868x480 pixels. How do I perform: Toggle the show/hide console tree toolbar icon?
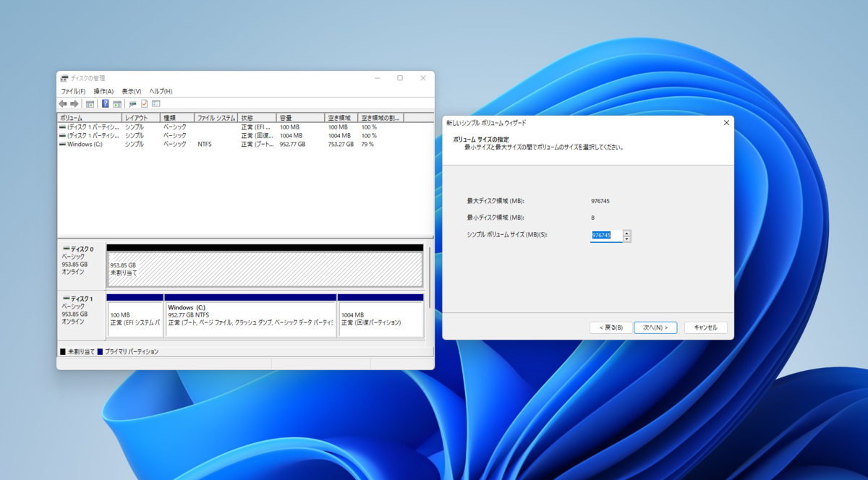pos(90,103)
